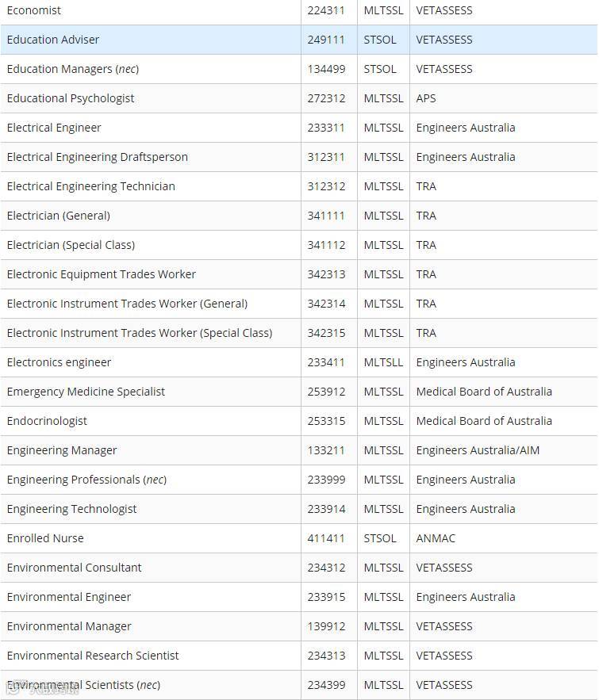Image resolution: width=599 pixels, height=700 pixels.
Task: Select the highlighted Education Adviser row
Action: pyautogui.click(x=53, y=40)
